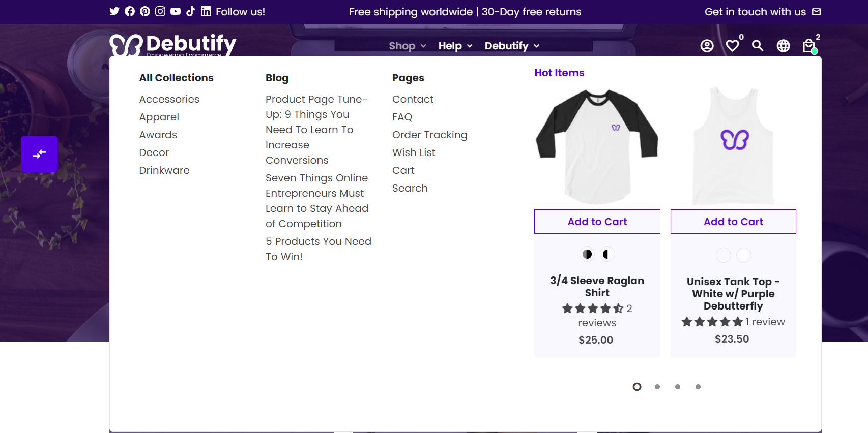Expand the Help dropdown menu
The image size is (868, 433).
[455, 46]
